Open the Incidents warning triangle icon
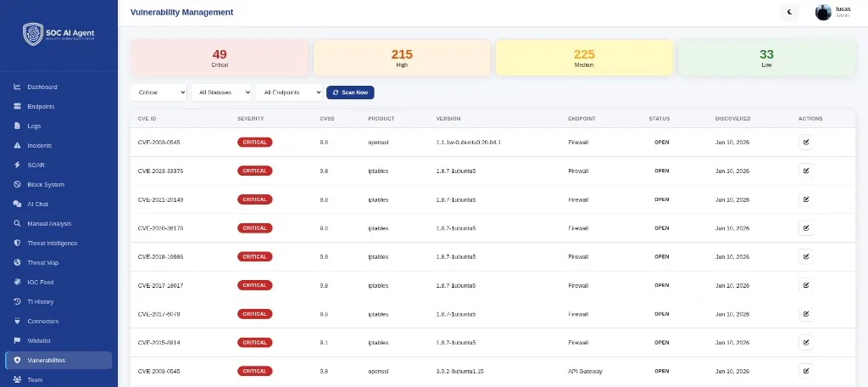868x387 pixels. [x=17, y=145]
